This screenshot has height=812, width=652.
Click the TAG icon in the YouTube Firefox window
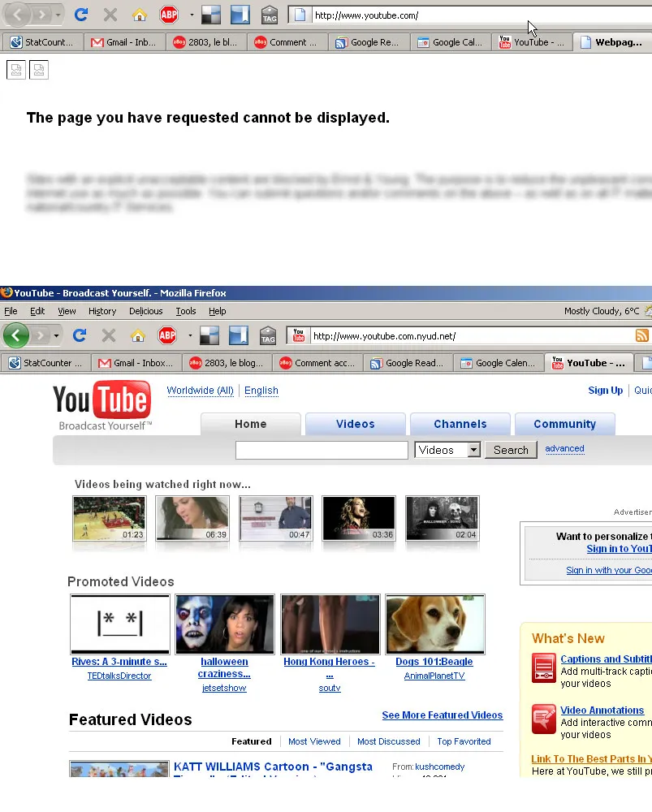[268, 335]
